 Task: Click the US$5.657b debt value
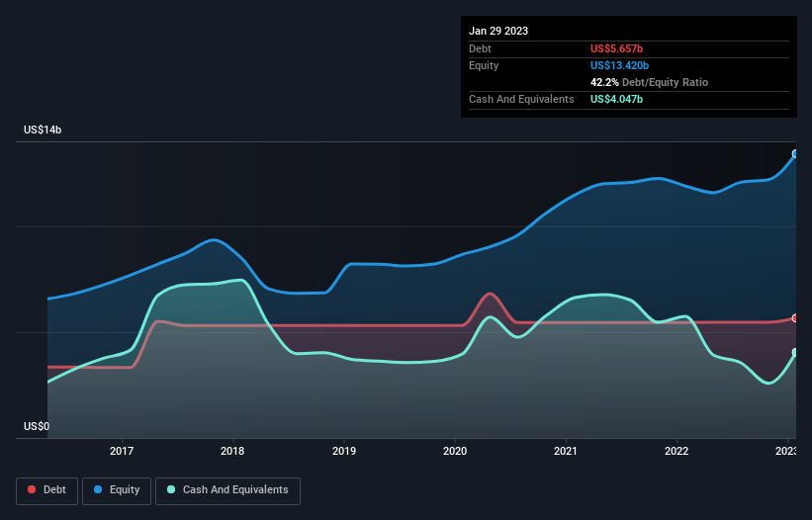pos(616,48)
